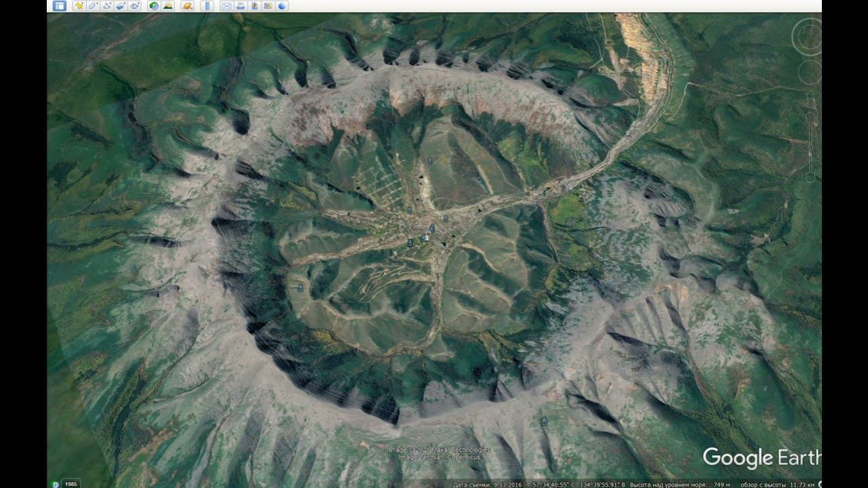868x488 pixels.
Task: View in Google Maps icon
Action: coord(269,6)
